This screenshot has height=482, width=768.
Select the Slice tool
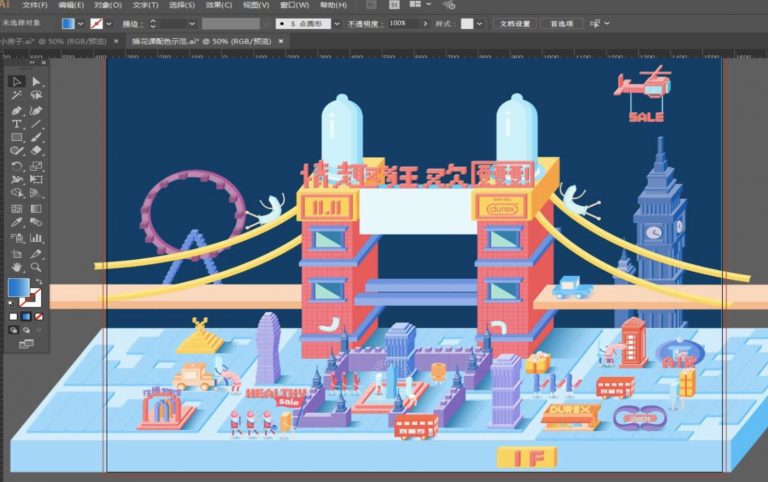click(36, 254)
